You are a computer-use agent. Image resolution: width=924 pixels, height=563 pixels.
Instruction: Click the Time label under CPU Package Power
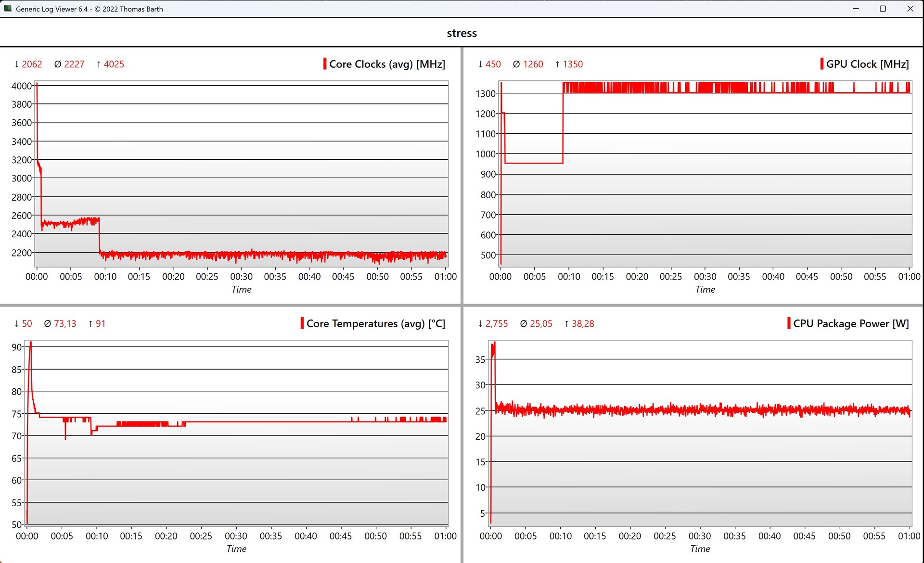tap(700, 549)
